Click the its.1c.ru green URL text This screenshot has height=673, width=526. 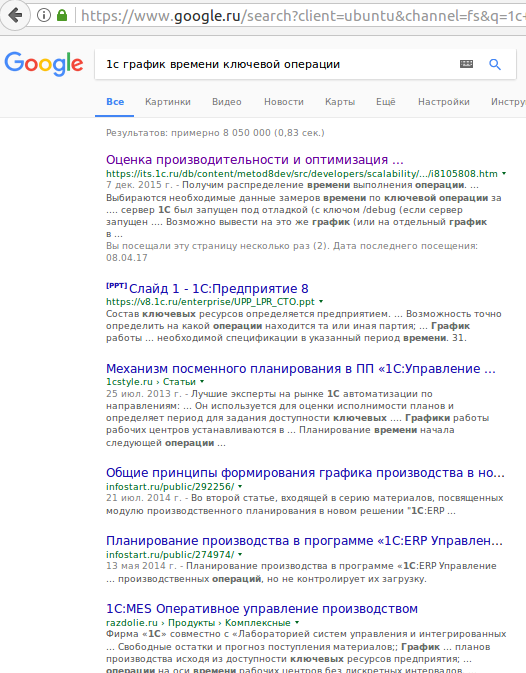click(302, 174)
